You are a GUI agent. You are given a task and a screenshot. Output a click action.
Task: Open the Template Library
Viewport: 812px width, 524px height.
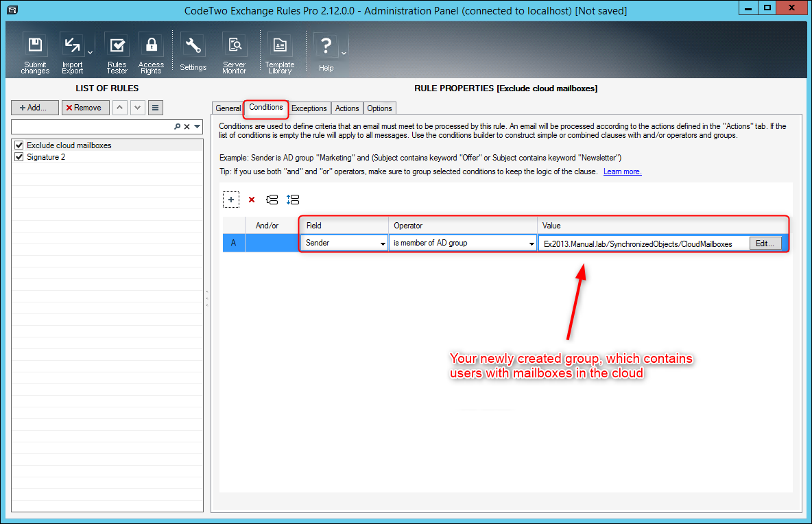click(279, 45)
